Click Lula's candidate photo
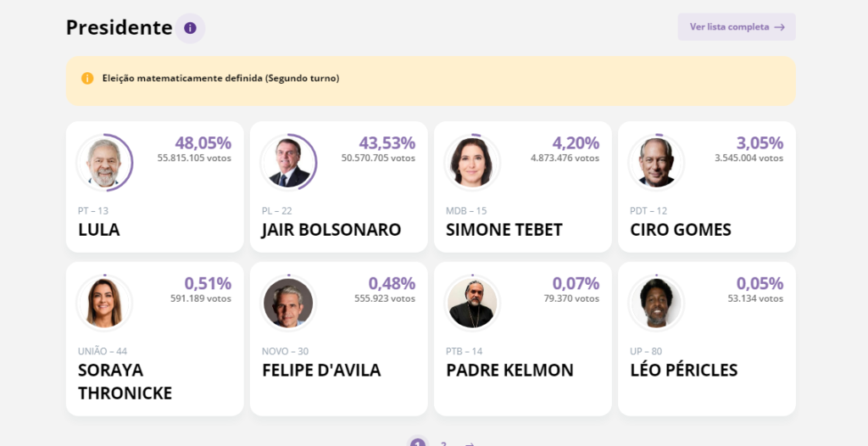 tap(104, 163)
